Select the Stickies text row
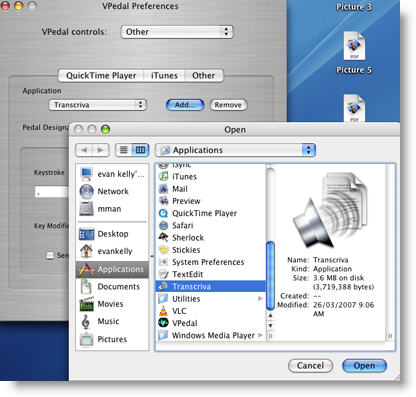Screen dimensions: 416x397 (x=211, y=250)
